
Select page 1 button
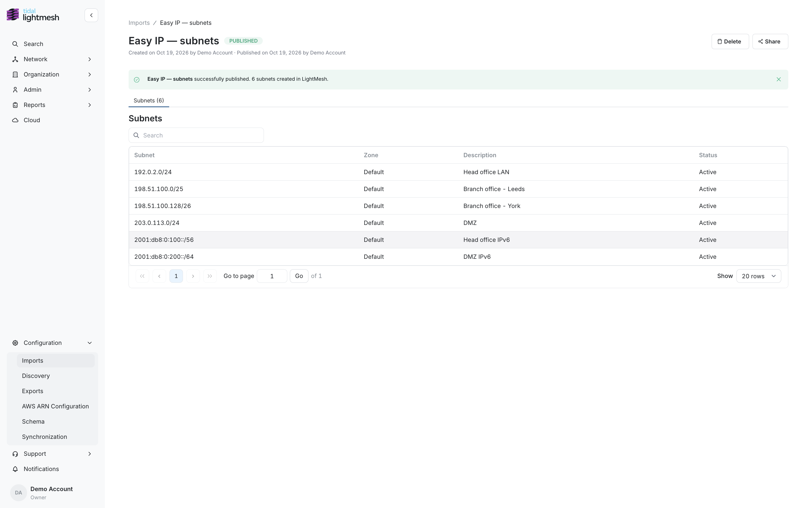coord(176,276)
